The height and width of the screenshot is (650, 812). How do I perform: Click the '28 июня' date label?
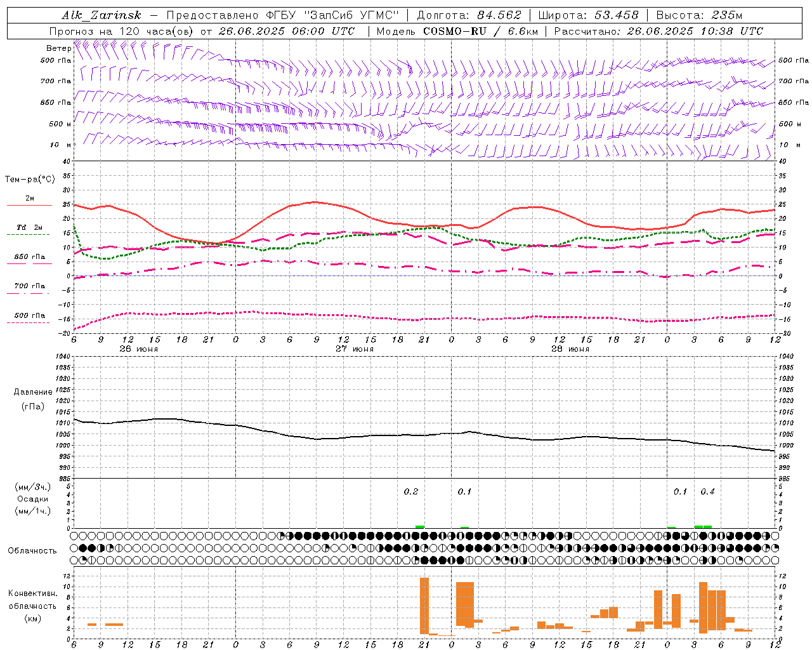[x=570, y=349]
